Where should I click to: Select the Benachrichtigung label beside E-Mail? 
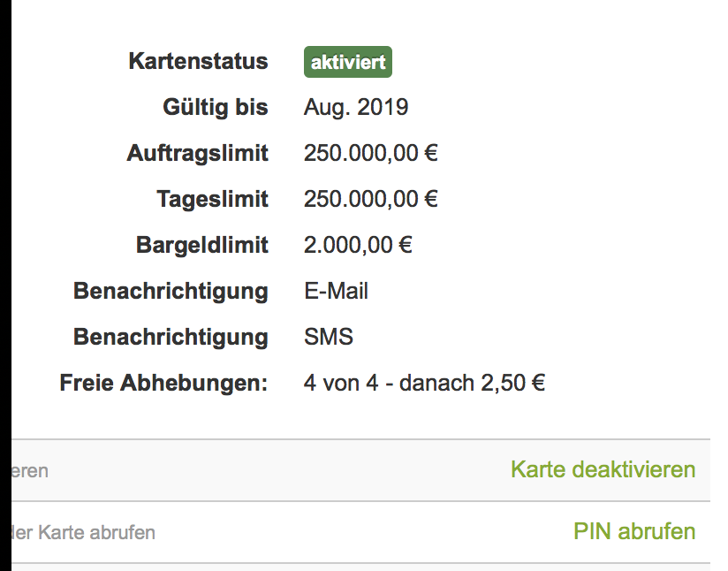pyautogui.click(x=171, y=291)
